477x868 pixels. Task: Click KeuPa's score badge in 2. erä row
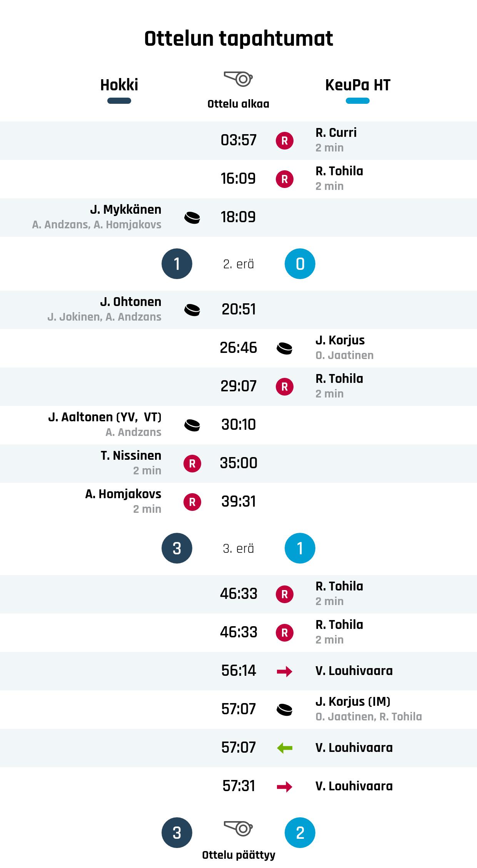300,264
